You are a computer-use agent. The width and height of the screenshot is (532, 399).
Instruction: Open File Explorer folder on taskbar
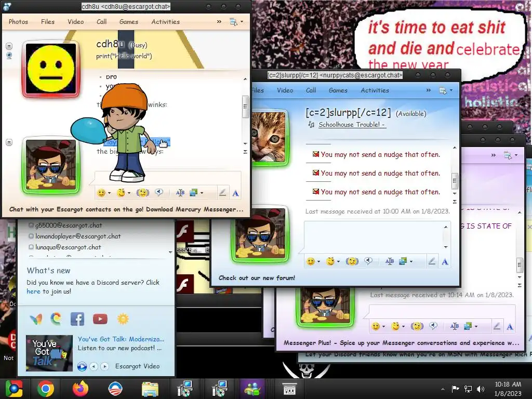click(x=150, y=389)
